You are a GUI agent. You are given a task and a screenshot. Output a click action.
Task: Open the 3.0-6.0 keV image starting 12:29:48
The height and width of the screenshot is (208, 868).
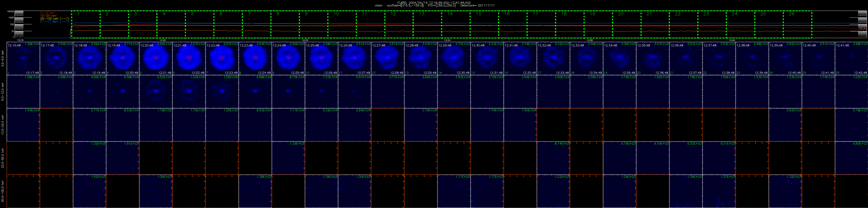point(454,58)
